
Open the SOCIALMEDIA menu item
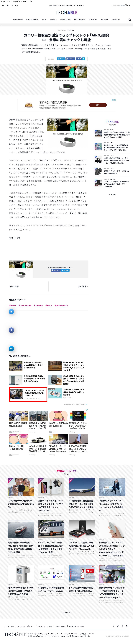point(32,20)
